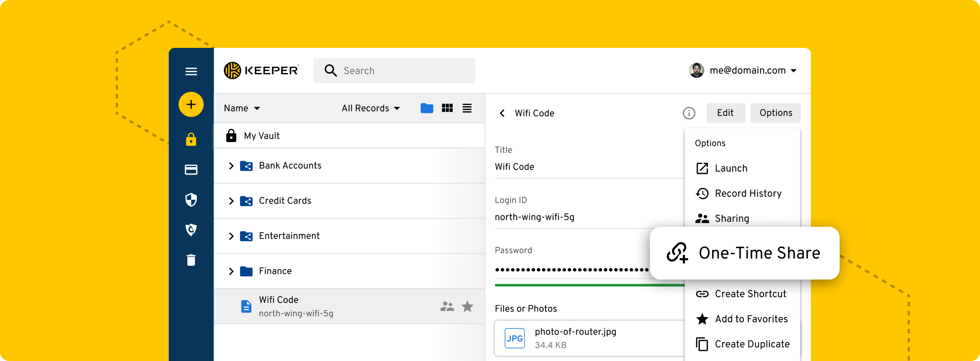980x361 pixels.
Task: Open Security Audit shield icon in sidebar
Action: [191, 200]
